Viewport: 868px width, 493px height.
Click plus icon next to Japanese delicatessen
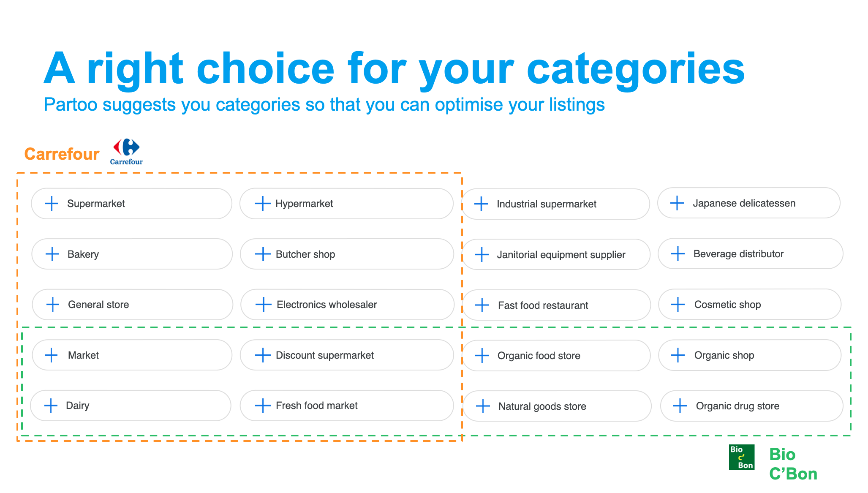[x=677, y=203]
